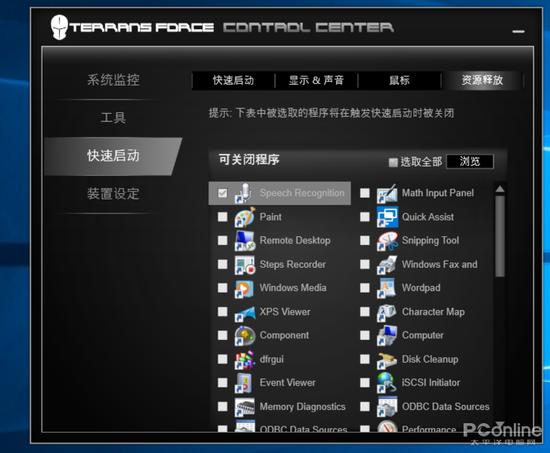The height and width of the screenshot is (453, 550).
Task: Toggle the 选取全部 select-all checkbox
Action: pyautogui.click(x=393, y=162)
